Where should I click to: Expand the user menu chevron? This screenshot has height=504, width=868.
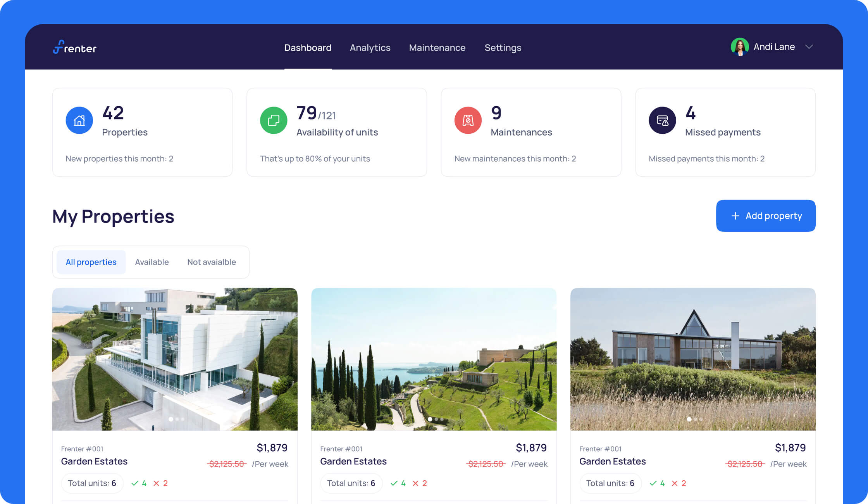pos(809,47)
